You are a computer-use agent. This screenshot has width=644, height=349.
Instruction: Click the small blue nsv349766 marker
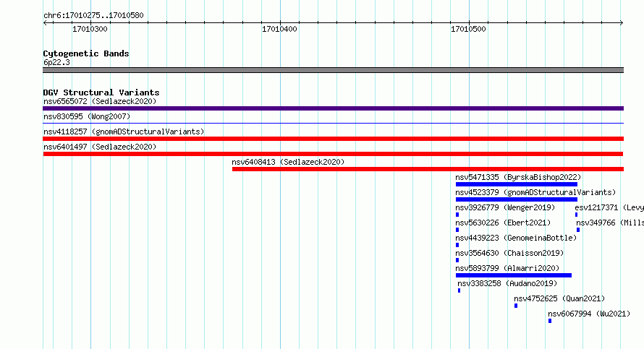pos(578,230)
